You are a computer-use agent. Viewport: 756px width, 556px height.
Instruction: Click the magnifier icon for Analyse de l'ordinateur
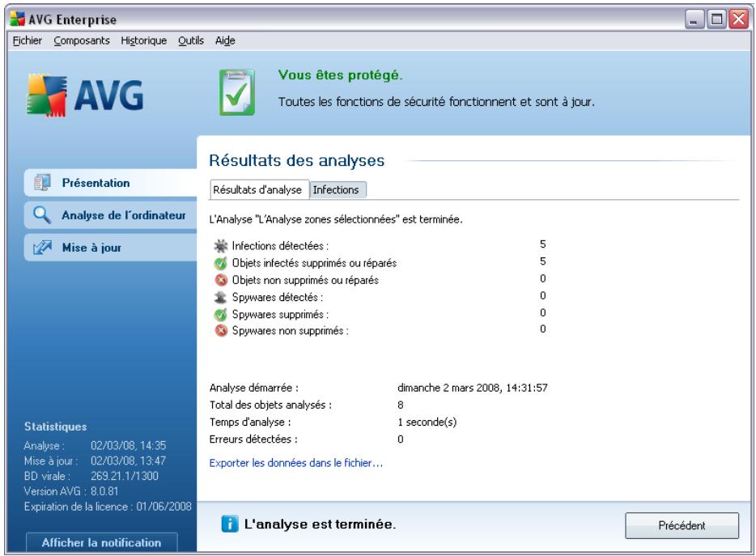pyautogui.click(x=42, y=215)
